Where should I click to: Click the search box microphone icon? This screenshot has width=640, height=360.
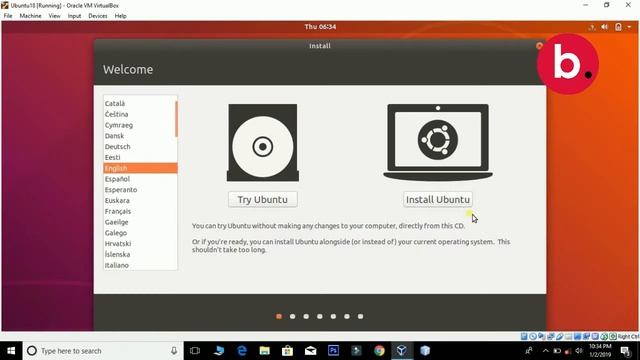174,351
